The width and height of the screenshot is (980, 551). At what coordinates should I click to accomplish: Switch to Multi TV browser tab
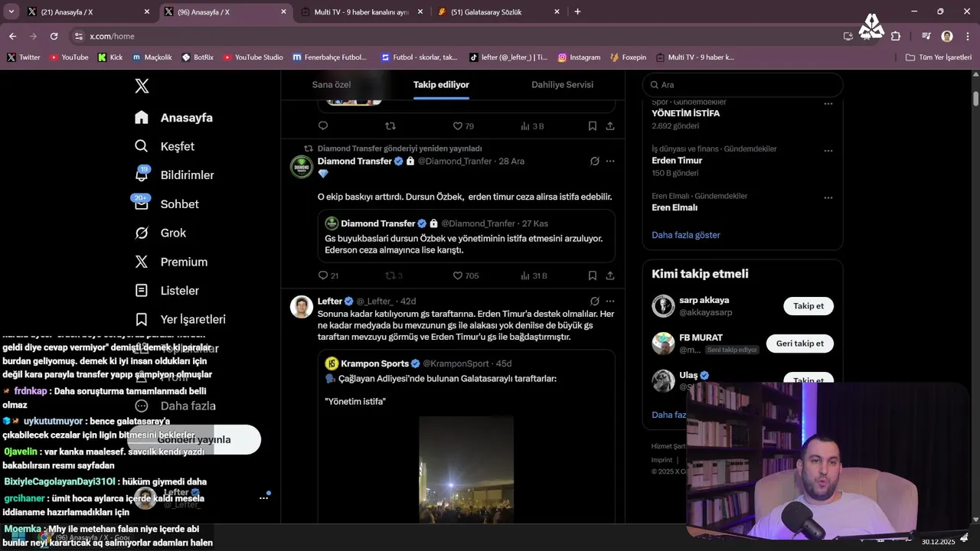click(361, 12)
